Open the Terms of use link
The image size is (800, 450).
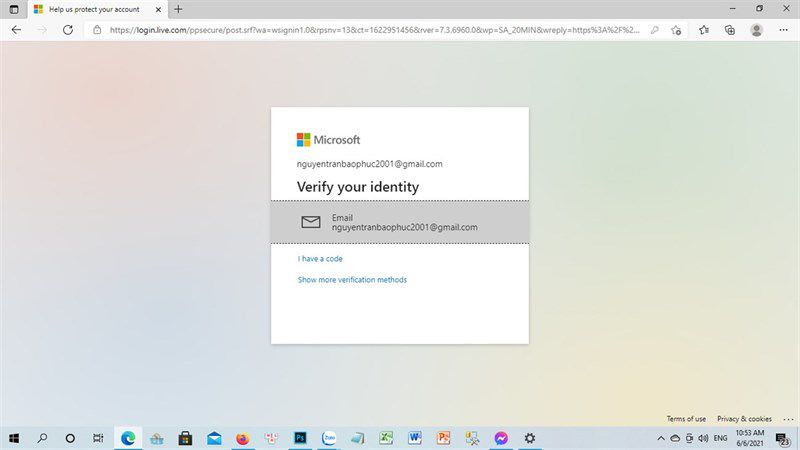point(686,419)
